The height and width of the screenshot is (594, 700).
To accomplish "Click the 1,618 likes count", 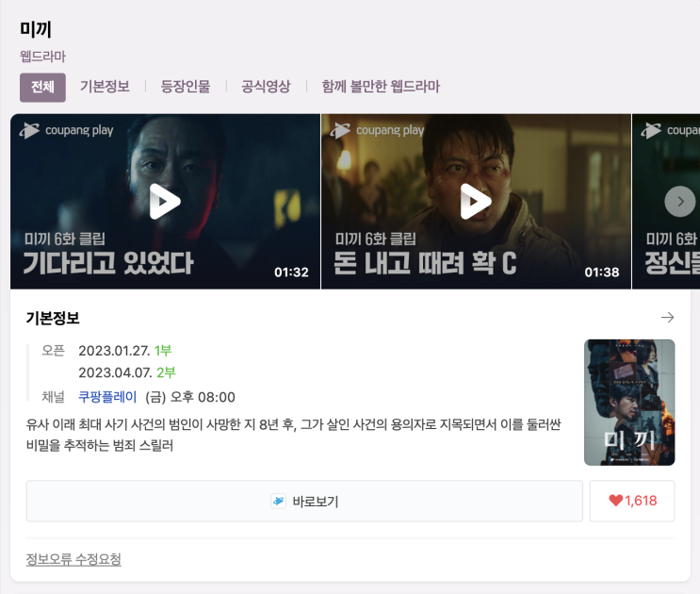I will click(x=641, y=501).
